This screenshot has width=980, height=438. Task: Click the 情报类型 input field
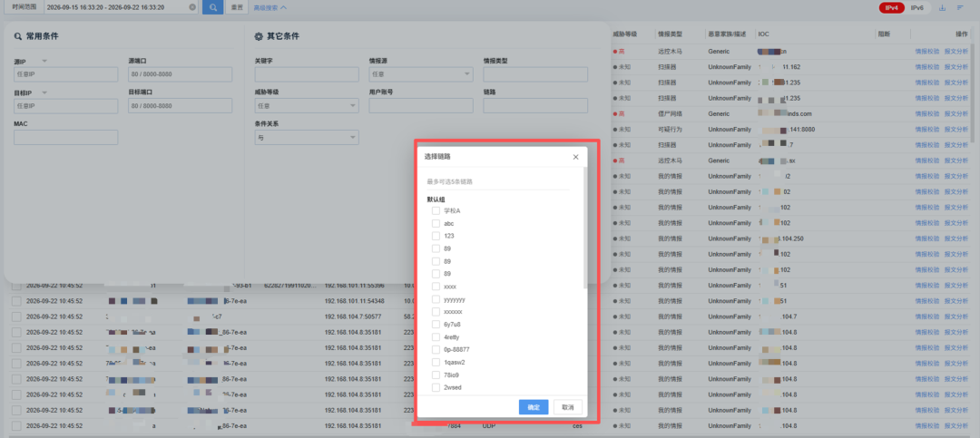tap(535, 74)
